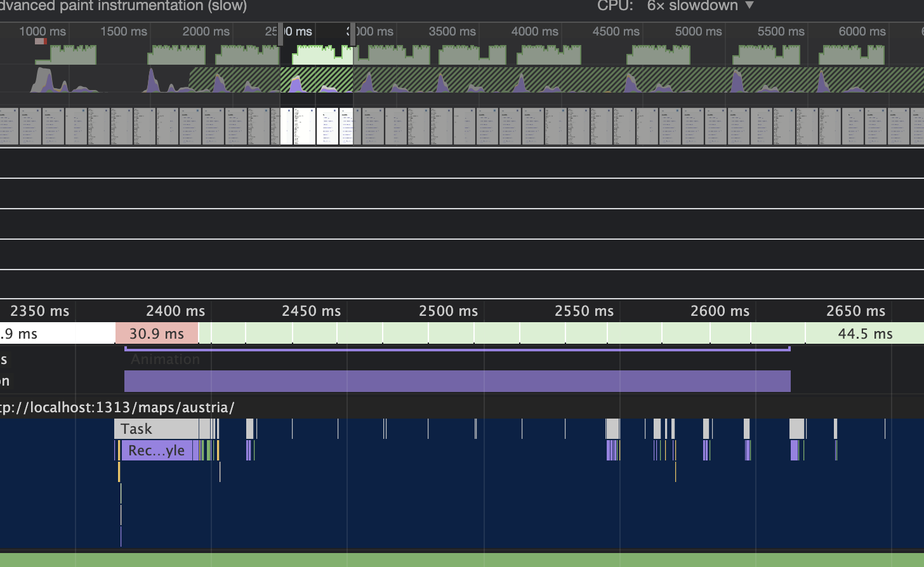Click the 4000 ms mark in overview
The image size is (924, 567).
coord(534,32)
